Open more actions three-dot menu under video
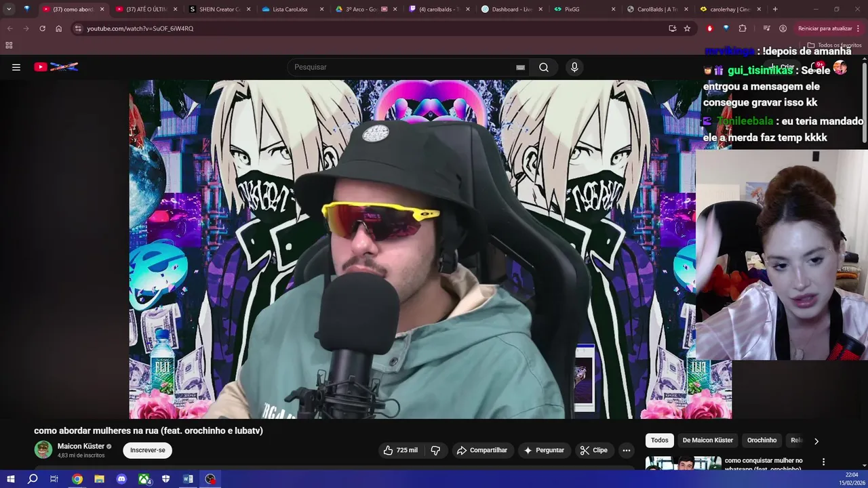 pos(627,450)
